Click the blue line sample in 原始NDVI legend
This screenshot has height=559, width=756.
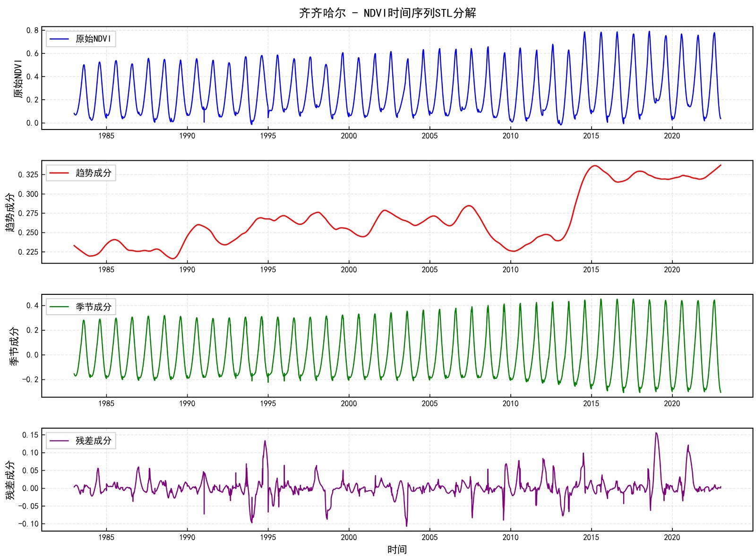click(x=59, y=39)
